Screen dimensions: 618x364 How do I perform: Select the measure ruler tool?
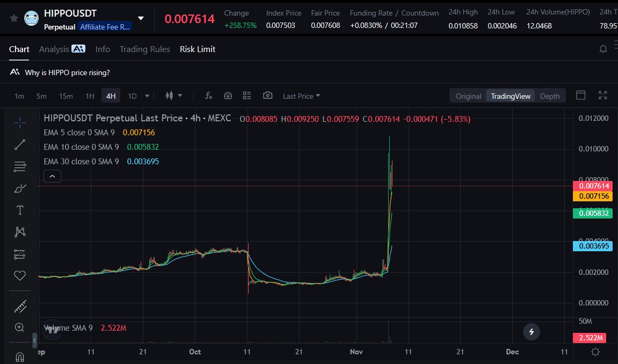tap(20, 306)
